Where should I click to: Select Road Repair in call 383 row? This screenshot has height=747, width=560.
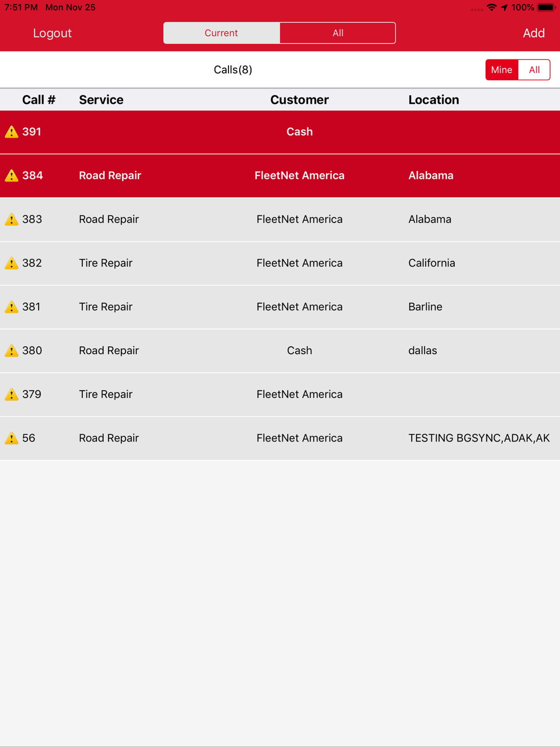tap(109, 219)
